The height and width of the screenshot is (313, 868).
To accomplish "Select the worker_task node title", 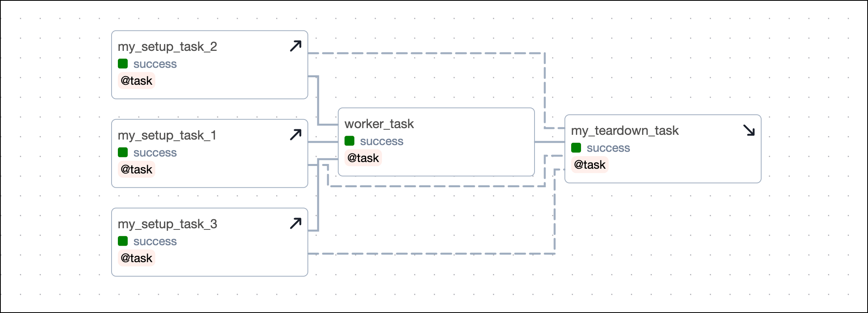I will (x=379, y=124).
